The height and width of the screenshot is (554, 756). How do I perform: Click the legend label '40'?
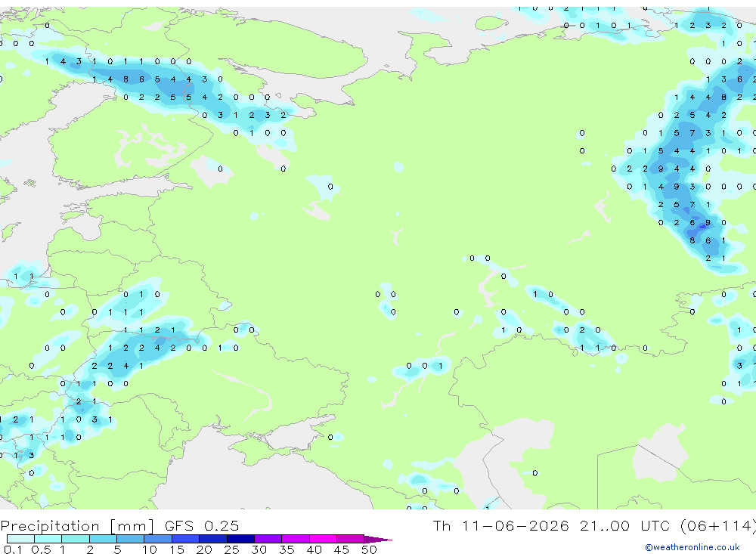click(314, 549)
